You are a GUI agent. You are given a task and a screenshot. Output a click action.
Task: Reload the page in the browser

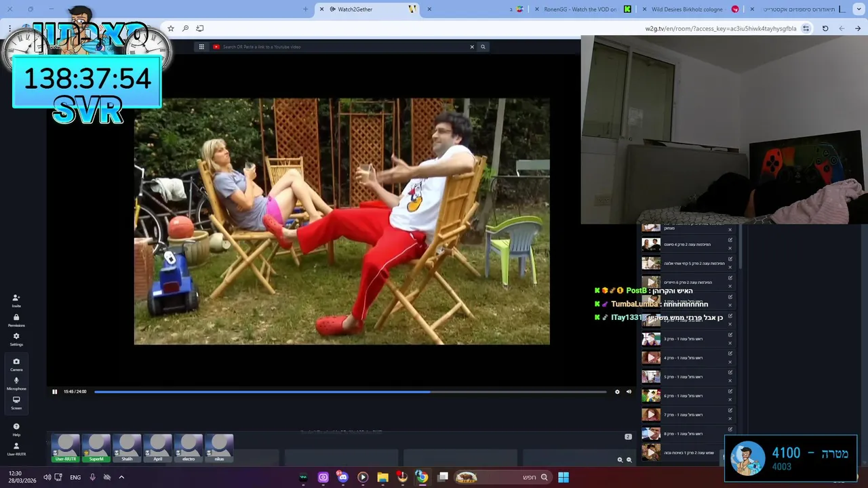point(825,28)
